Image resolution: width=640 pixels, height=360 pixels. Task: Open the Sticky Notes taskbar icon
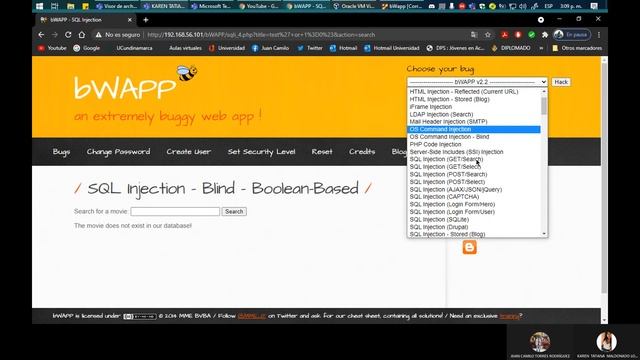[x=85, y=6]
